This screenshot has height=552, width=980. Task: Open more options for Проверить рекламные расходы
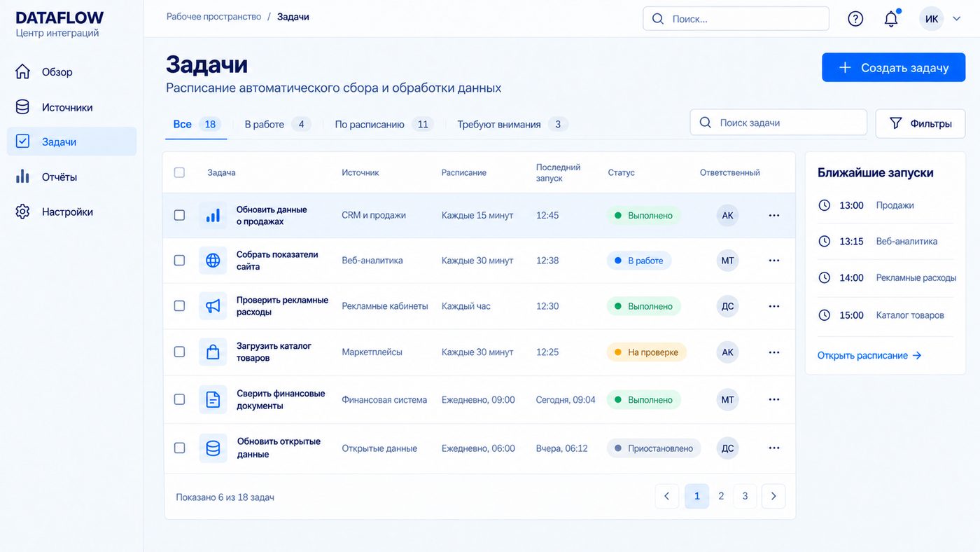(774, 306)
